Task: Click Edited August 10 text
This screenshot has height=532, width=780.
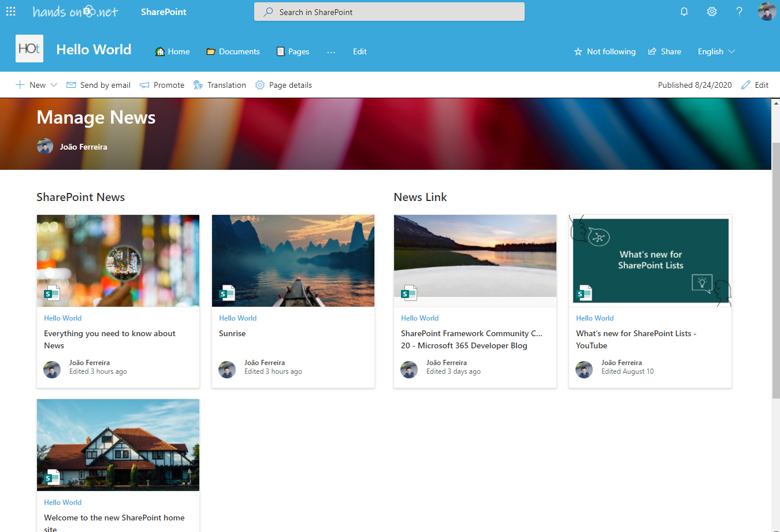Action: 627,371
